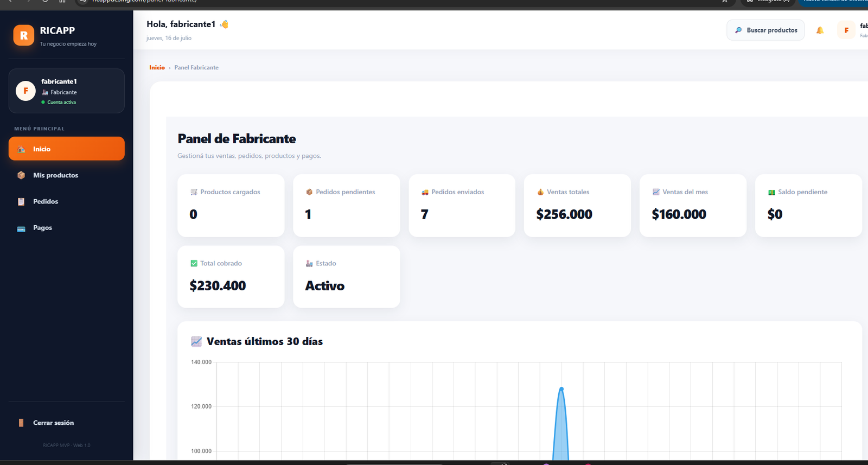Click the $0 Saldo pendiente value

[x=775, y=214]
